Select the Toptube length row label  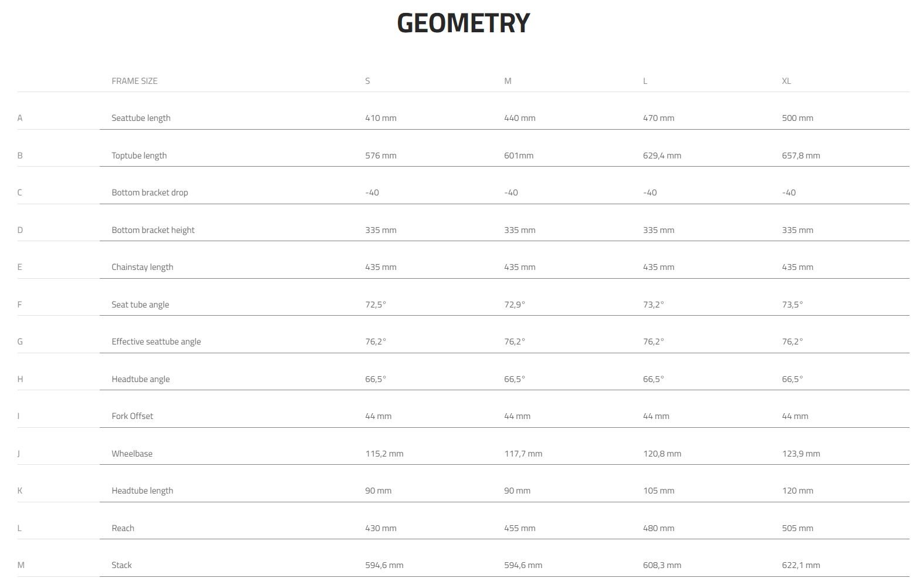click(x=139, y=156)
